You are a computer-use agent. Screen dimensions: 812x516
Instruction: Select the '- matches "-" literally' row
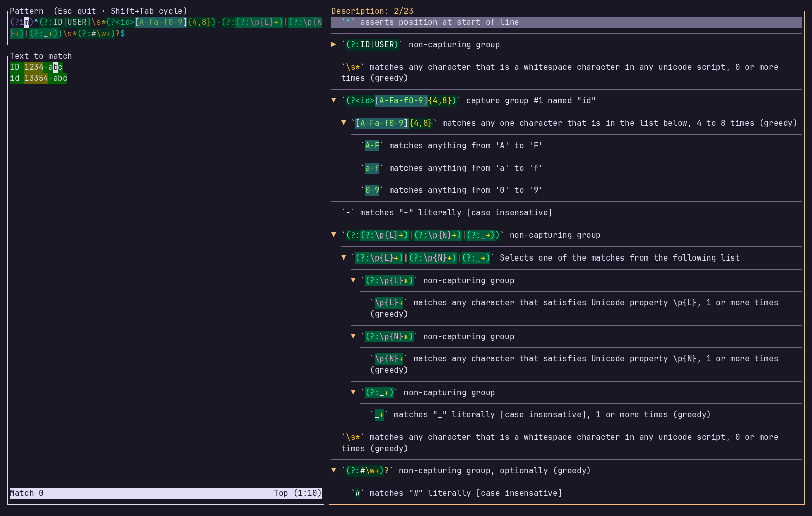pyautogui.click(x=567, y=213)
